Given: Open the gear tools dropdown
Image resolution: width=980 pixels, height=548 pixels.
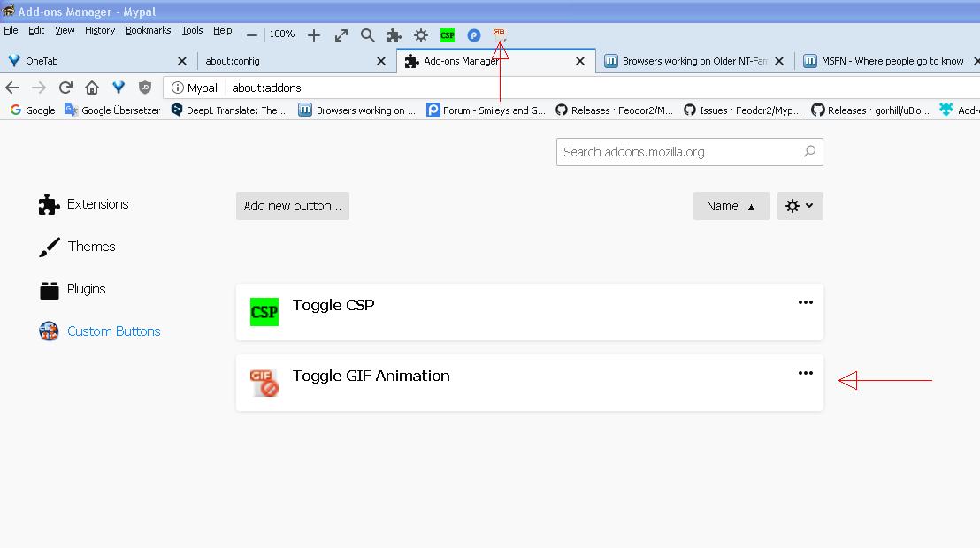Looking at the screenshot, I should click(800, 206).
